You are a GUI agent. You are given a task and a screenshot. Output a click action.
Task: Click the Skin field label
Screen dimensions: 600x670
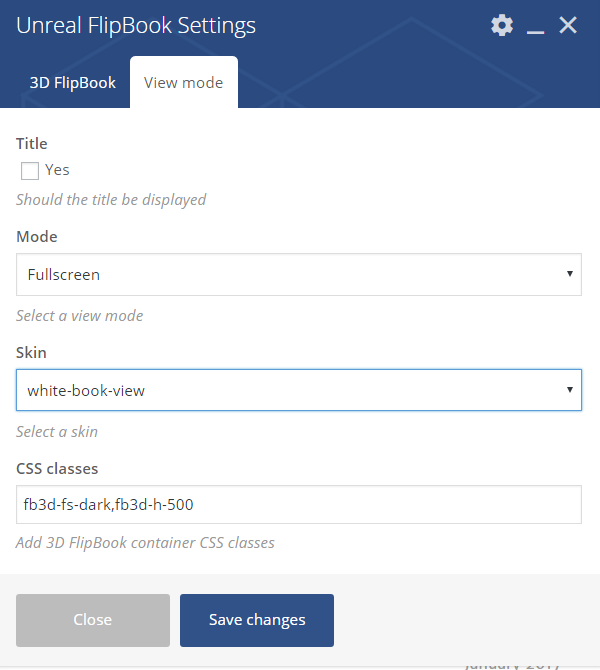[31, 353]
